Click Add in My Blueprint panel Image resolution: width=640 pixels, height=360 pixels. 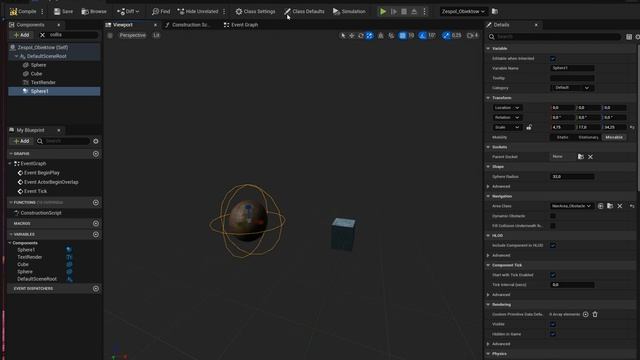pos(22,141)
